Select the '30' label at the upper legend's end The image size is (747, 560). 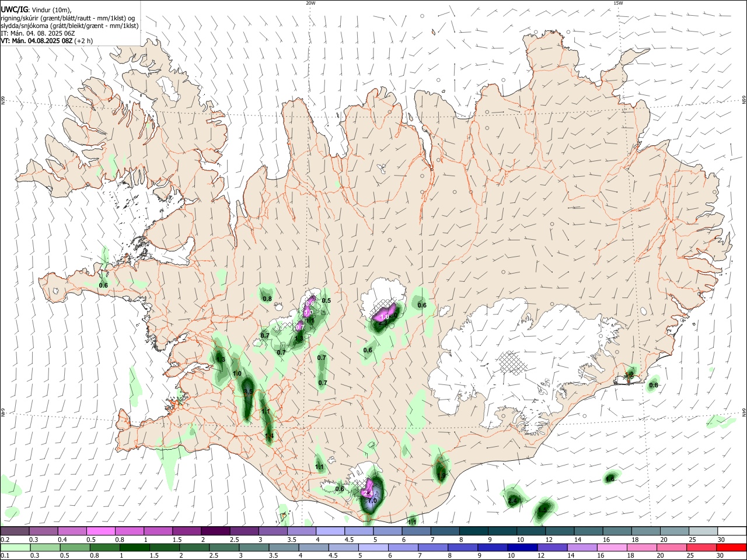point(721,540)
